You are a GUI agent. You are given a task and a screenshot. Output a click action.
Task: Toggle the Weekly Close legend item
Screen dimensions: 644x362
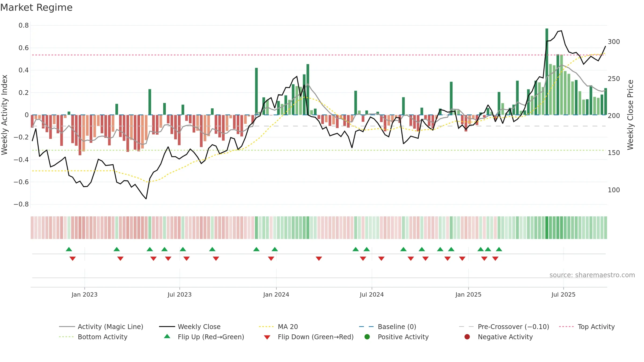(190, 327)
